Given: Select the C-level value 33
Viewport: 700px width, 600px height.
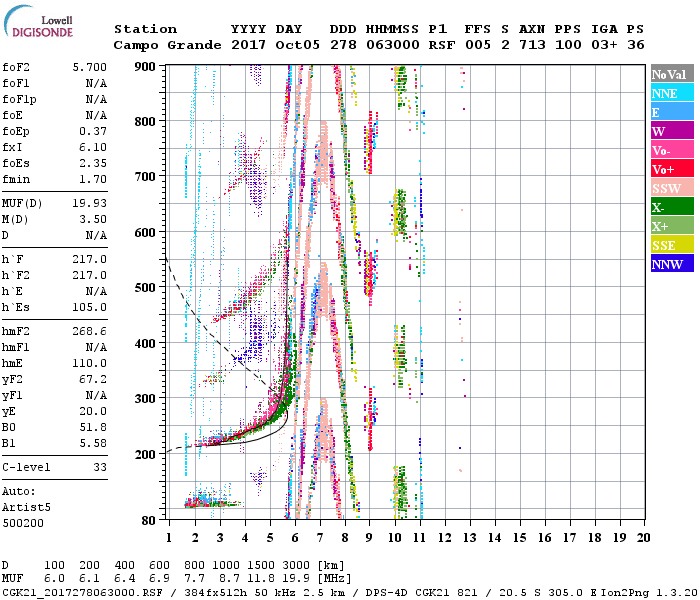Looking at the screenshot, I should [x=100, y=467].
